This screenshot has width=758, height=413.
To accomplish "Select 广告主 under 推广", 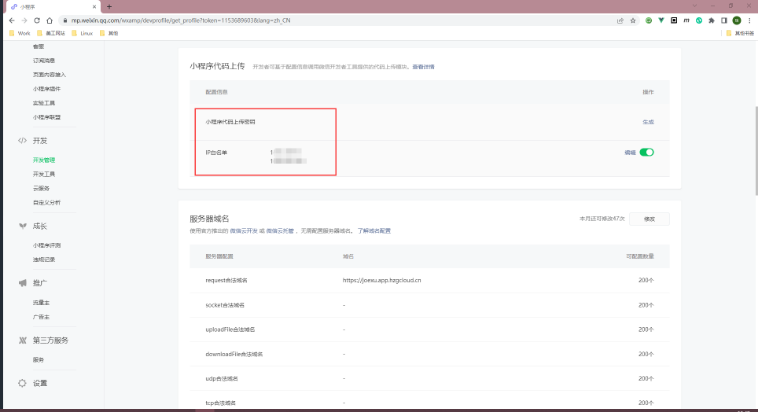I will [41, 317].
